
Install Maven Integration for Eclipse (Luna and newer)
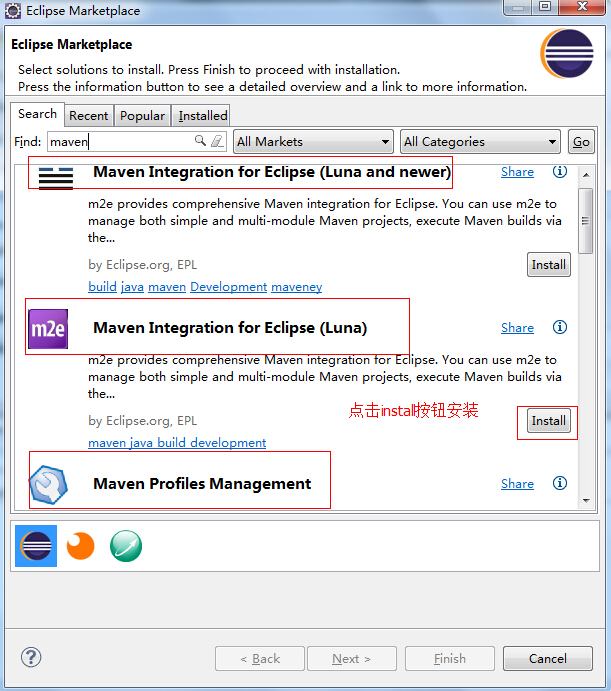tap(549, 264)
